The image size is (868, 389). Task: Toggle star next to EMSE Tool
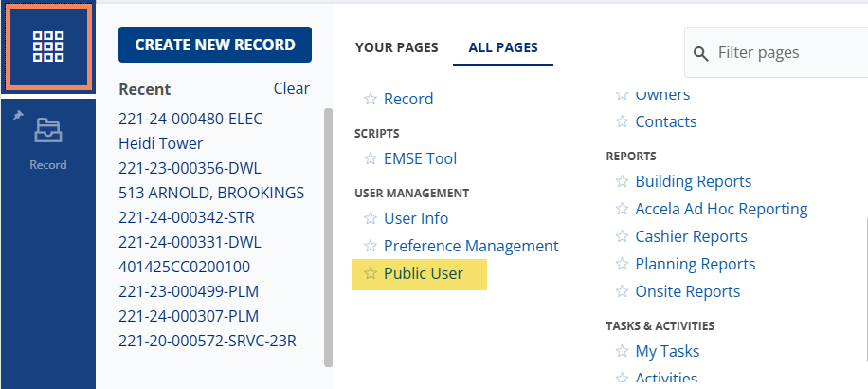coord(371,159)
